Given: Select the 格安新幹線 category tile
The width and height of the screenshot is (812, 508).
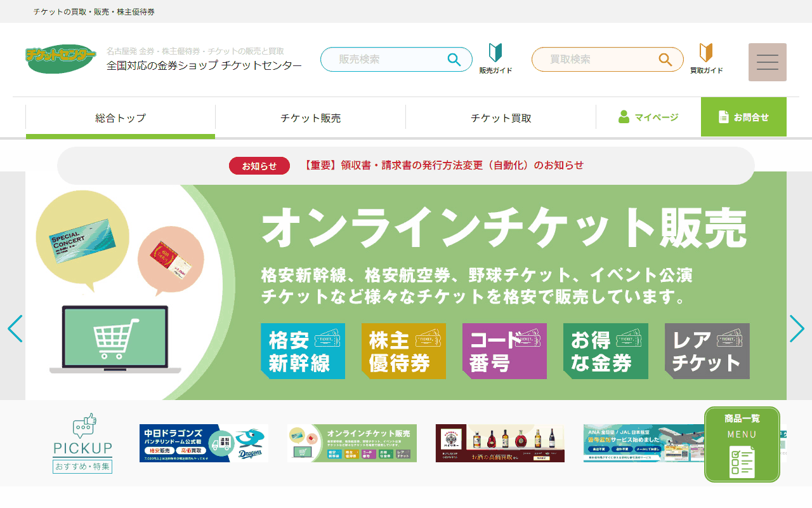Looking at the screenshot, I should (303, 351).
